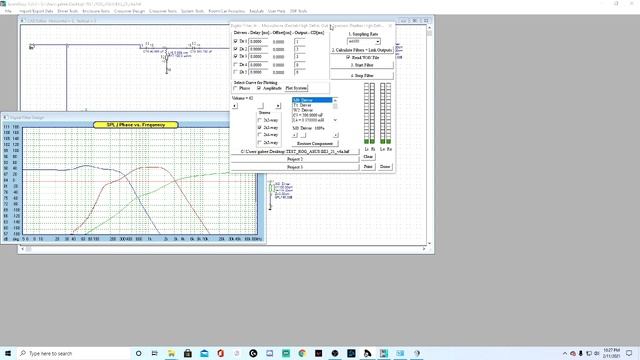
Task: Open the Mail app from the taskbar
Action: [x=204, y=353]
